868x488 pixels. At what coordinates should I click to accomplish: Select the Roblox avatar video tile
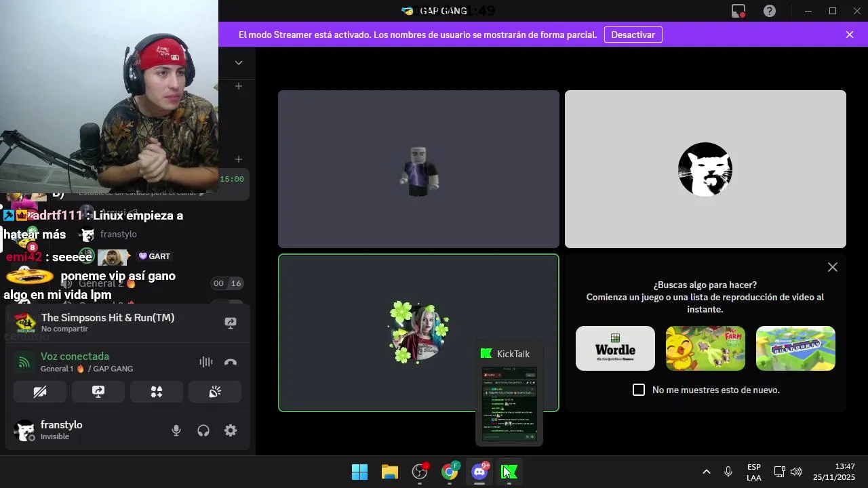pyautogui.click(x=418, y=169)
